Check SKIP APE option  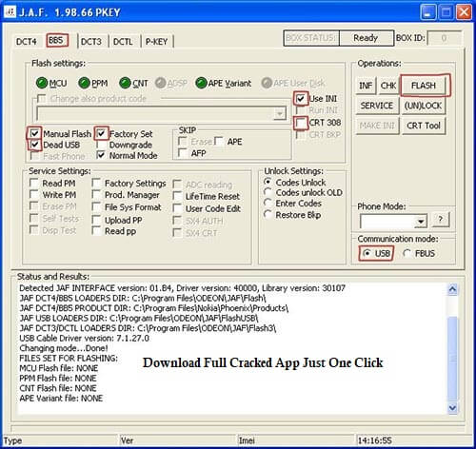pos(219,141)
